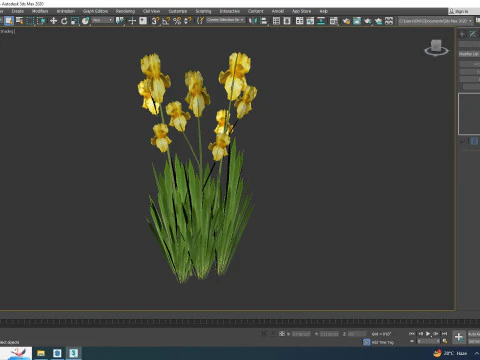Click the Play Animation button
Image resolution: width=480 pixels, height=360 pixels.
tap(428, 333)
